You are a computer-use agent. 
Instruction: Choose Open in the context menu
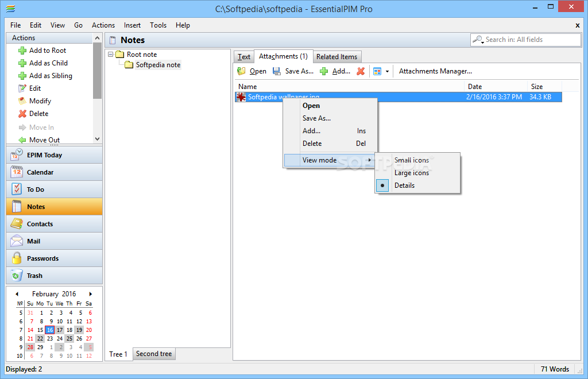tap(330, 106)
